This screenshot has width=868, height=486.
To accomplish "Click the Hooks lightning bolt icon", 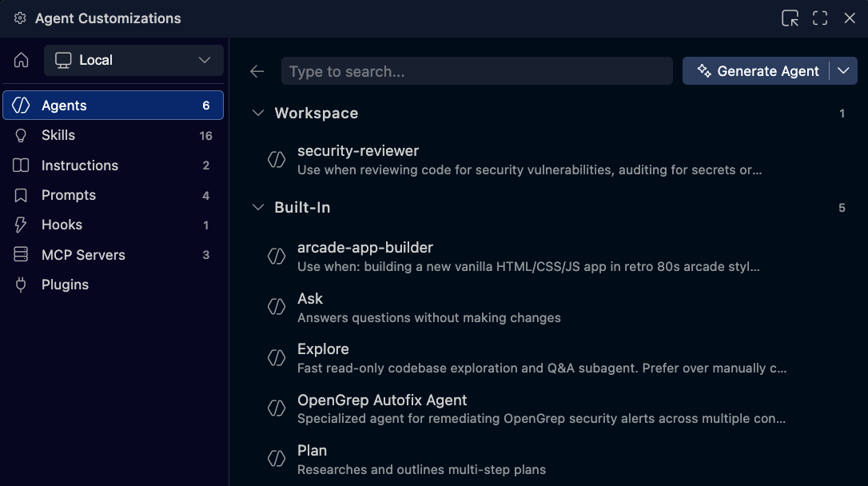I will tap(21, 225).
